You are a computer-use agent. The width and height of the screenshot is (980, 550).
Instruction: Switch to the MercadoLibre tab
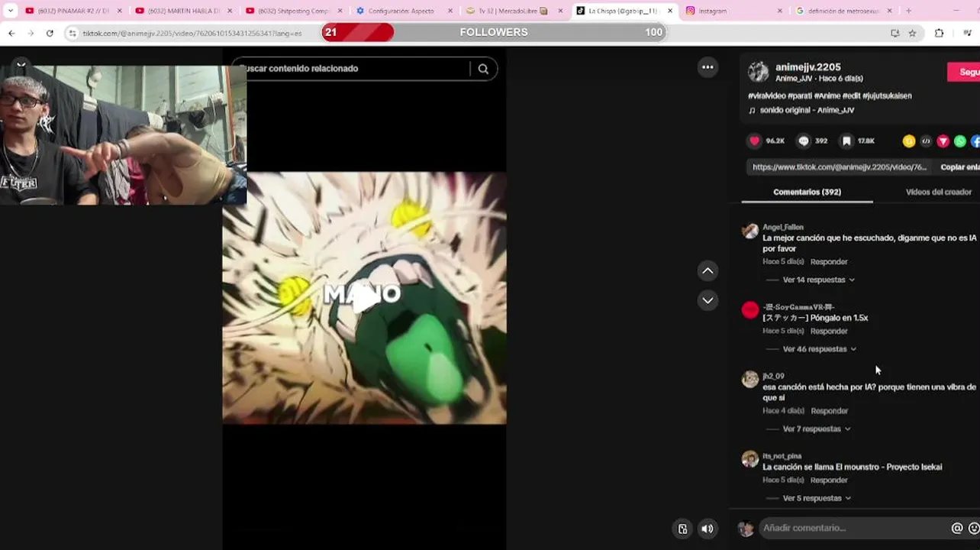pyautogui.click(x=513, y=11)
